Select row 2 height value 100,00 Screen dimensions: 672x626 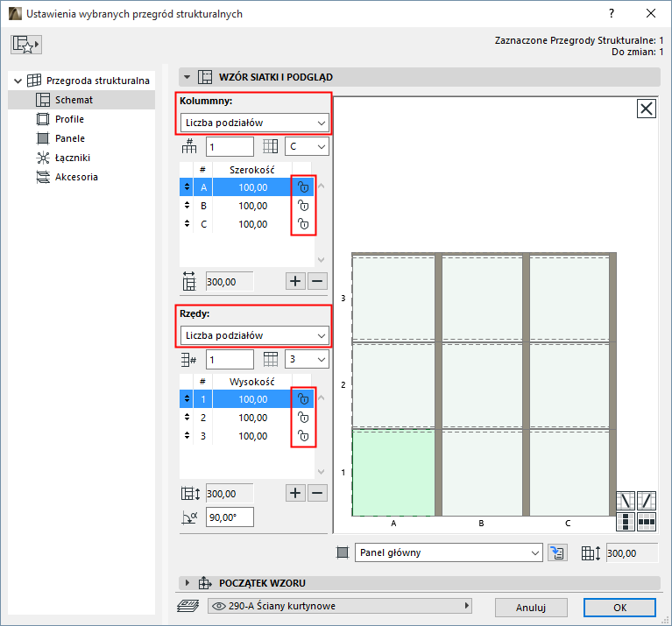[x=253, y=418]
